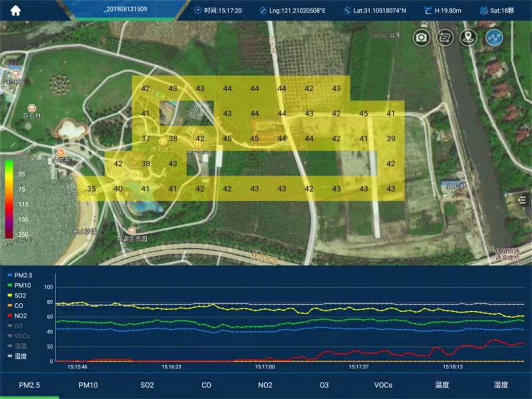Image resolution: width=532 pixels, height=399 pixels.
Task: Tap the 巨石林 landmark icon on map
Action: click(x=31, y=108)
